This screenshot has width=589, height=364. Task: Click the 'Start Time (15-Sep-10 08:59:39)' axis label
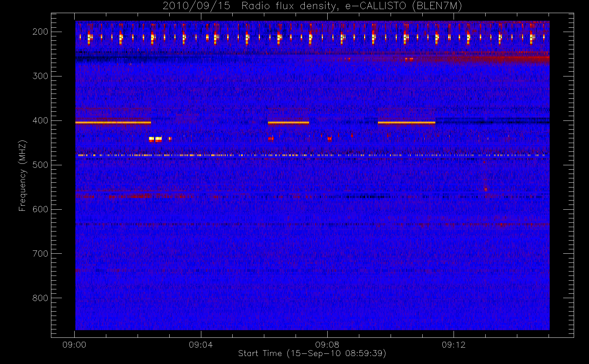tap(312, 353)
